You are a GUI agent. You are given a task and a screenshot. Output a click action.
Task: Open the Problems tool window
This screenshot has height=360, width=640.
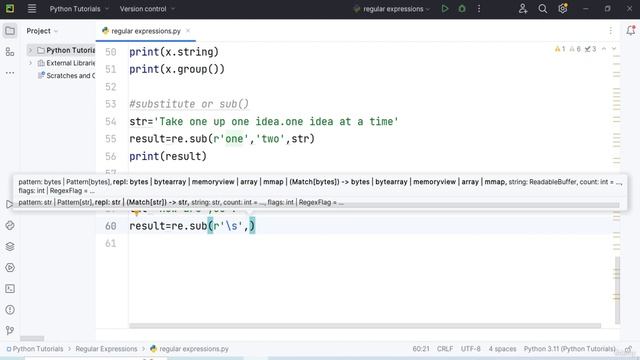[x=10, y=310]
